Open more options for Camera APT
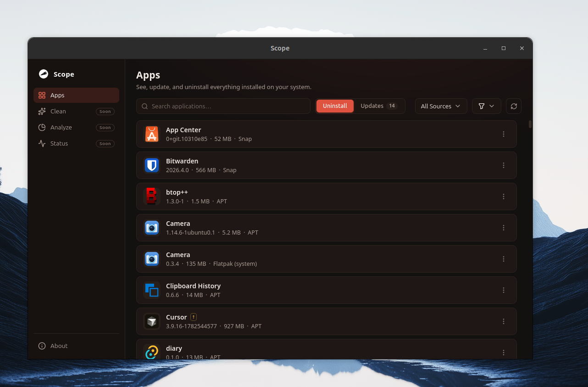This screenshot has height=387, width=588. tap(504, 228)
